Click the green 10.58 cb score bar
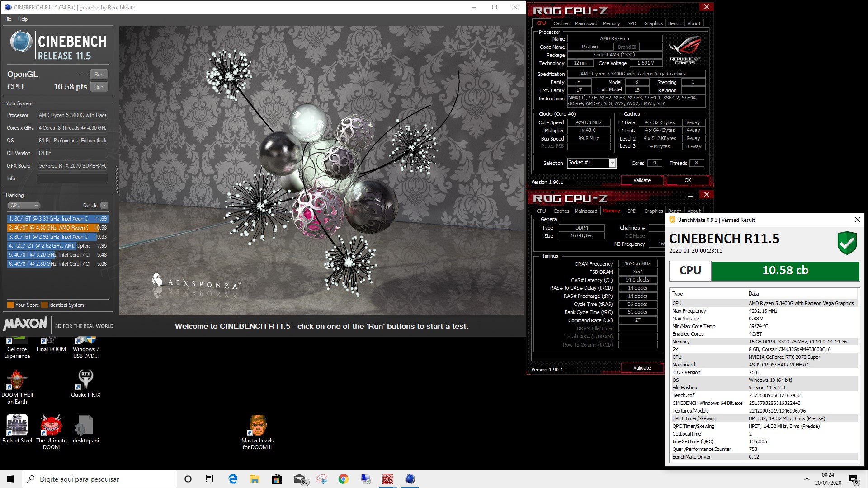The height and width of the screenshot is (488, 868). 785,271
